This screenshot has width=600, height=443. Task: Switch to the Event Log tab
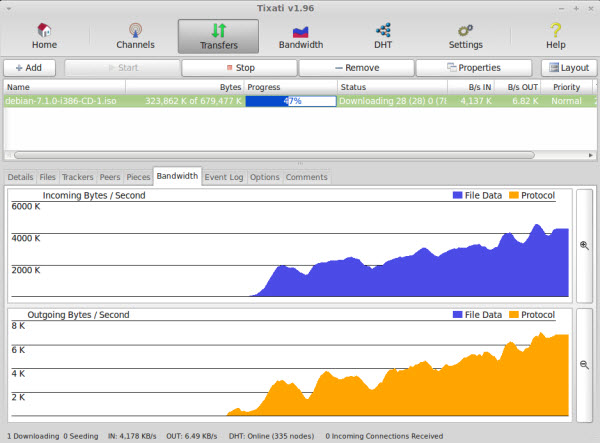(x=224, y=177)
